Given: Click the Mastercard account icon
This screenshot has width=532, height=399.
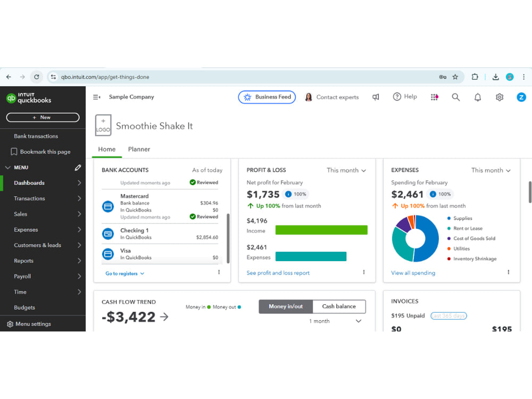Looking at the screenshot, I should pyautogui.click(x=108, y=206).
